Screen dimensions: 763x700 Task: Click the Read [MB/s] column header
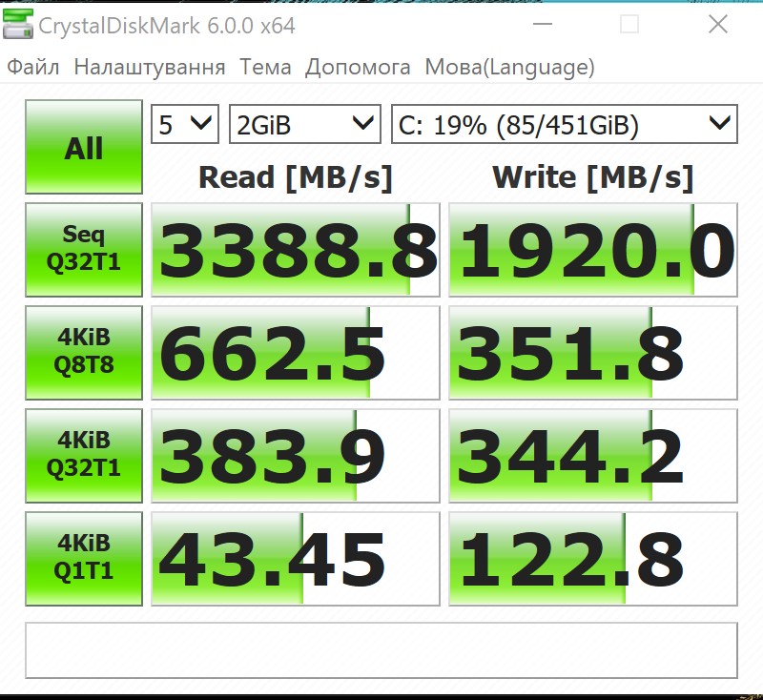pos(296,177)
